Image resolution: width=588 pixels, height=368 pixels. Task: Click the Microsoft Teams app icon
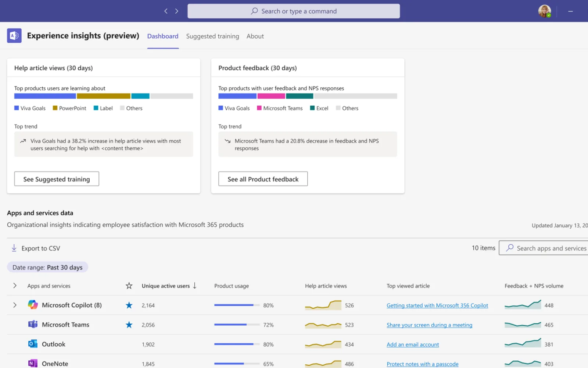tap(33, 324)
